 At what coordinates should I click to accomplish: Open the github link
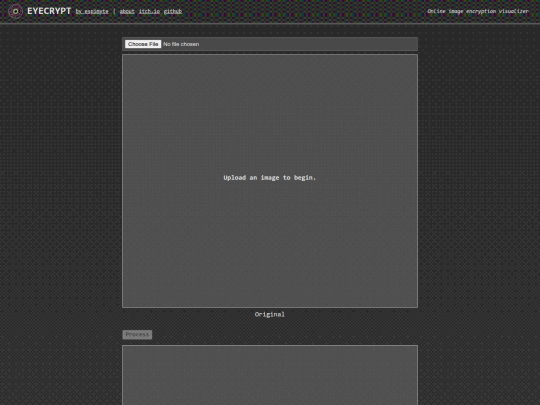(173, 12)
